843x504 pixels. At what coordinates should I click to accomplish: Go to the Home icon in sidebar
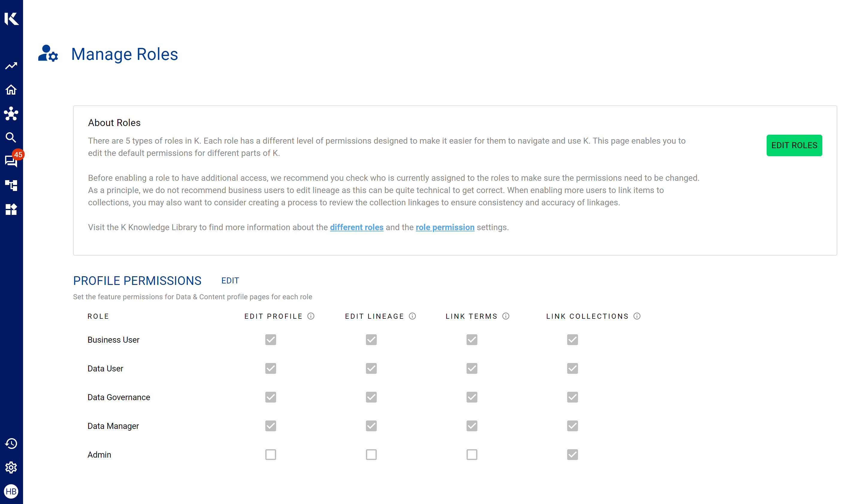(11, 90)
